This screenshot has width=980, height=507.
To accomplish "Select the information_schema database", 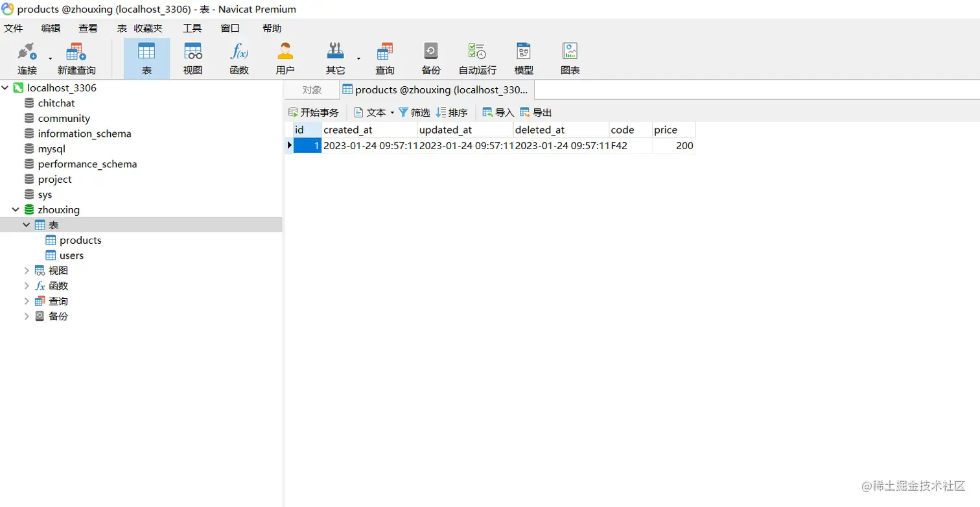I will click(x=84, y=134).
